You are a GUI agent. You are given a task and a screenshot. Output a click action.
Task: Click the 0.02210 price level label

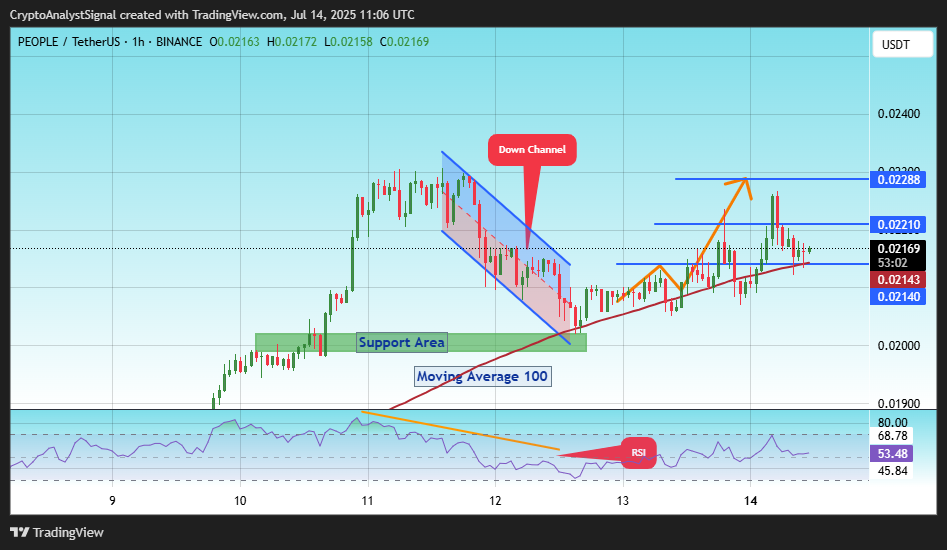pyautogui.click(x=898, y=225)
